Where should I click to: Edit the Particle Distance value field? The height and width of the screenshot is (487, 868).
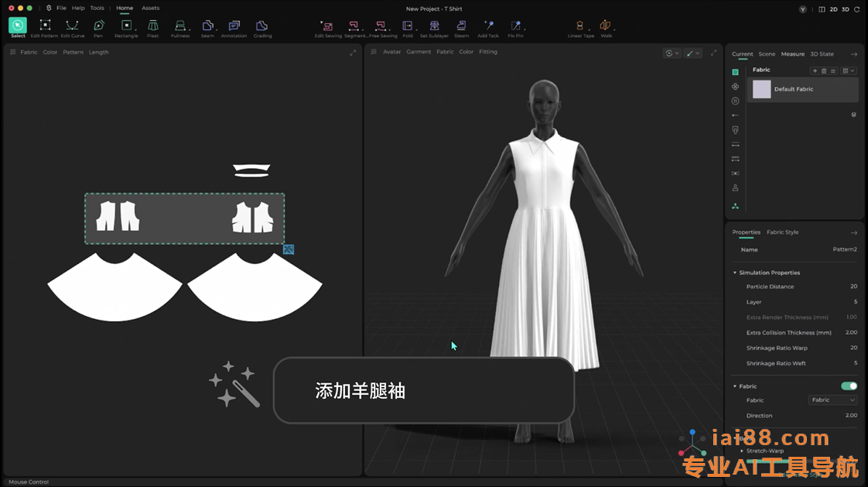(853, 286)
